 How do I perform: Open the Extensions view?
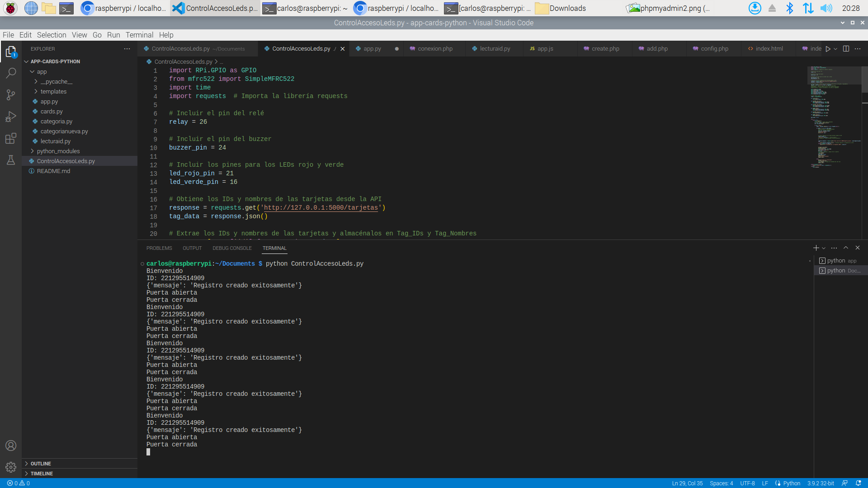pyautogui.click(x=11, y=138)
